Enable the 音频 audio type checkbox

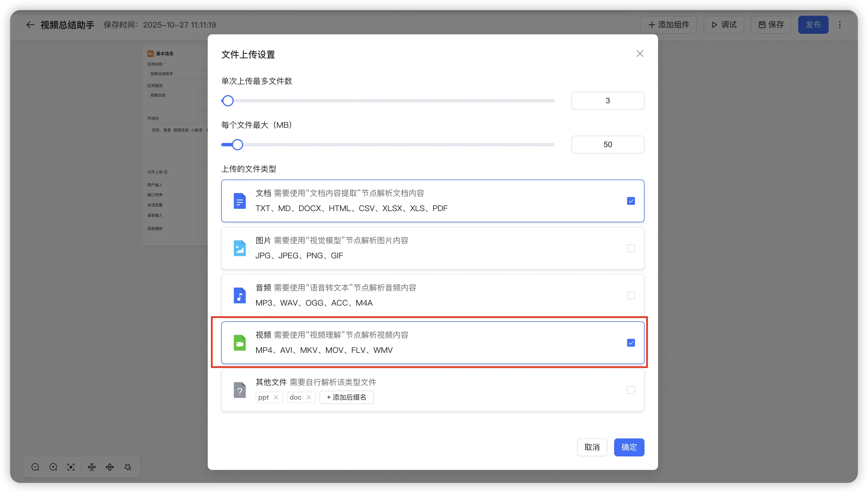[631, 295]
